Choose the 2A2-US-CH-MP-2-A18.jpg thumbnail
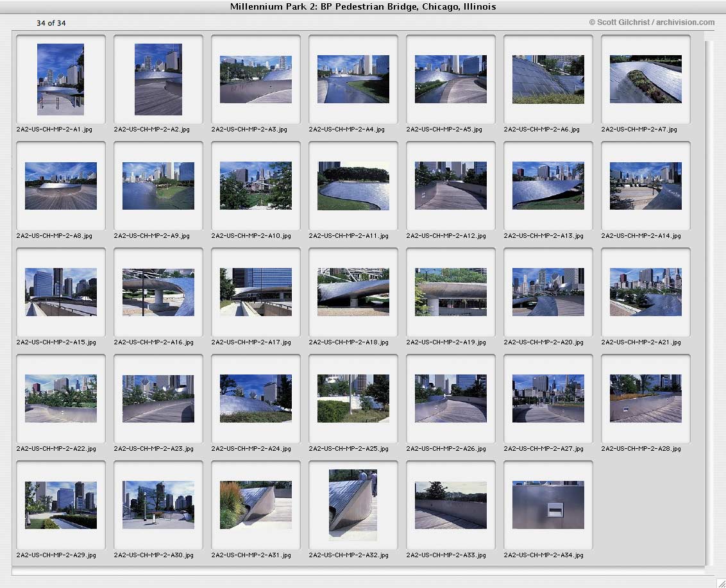The width and height of the screenshot is (726, 588). [x=353, y=292]
